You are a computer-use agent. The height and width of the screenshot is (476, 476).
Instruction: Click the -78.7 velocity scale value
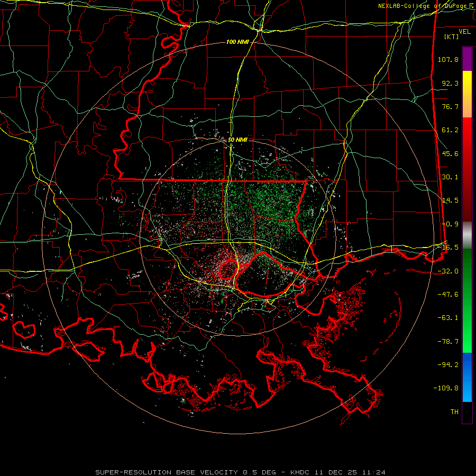(x=448, y=341)
